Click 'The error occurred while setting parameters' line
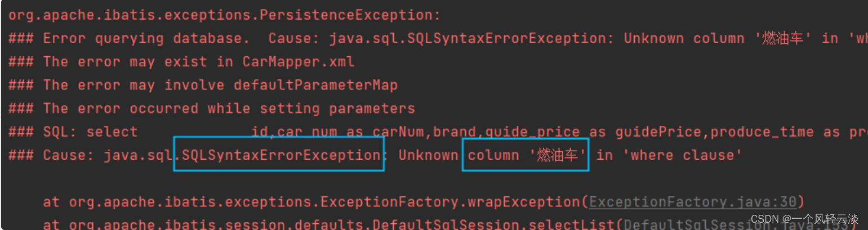Viewport: 868px width, 230px height. (229, 109)
